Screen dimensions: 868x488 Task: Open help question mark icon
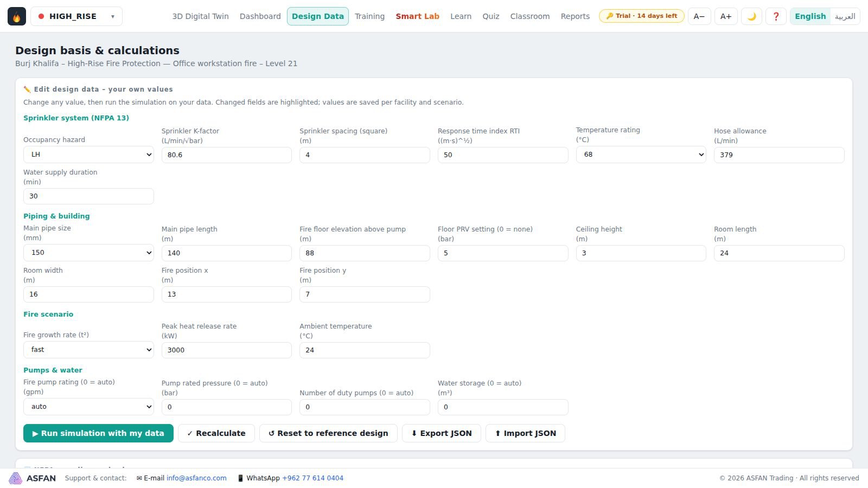[x=776, y=16]
